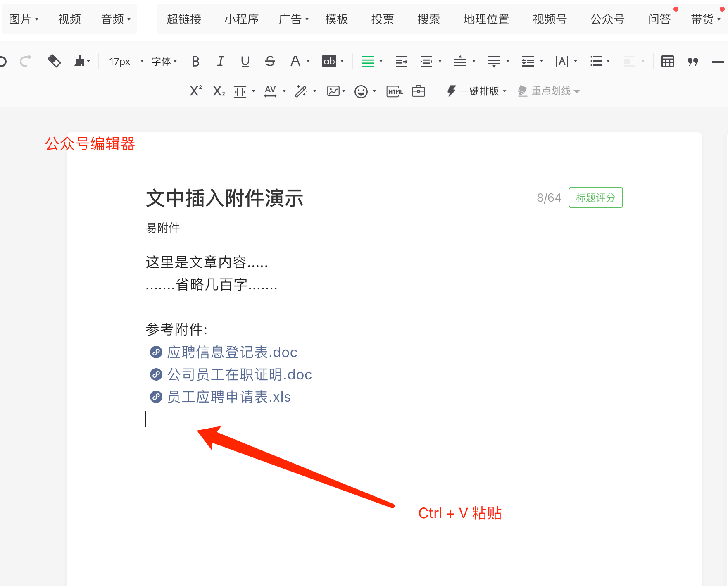
Task: Open the 应聘信息登记表.doc attachment link
Action: 232,352
